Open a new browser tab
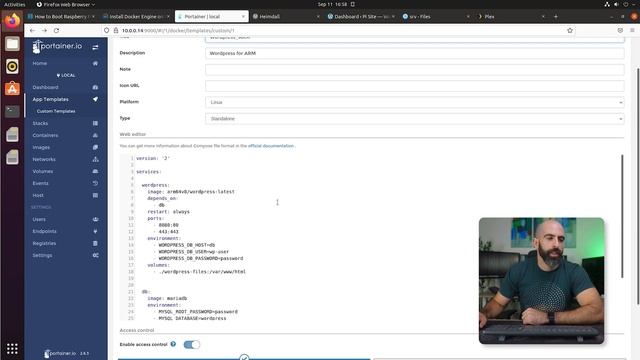 pyautogui.click(x=556, y=17)
